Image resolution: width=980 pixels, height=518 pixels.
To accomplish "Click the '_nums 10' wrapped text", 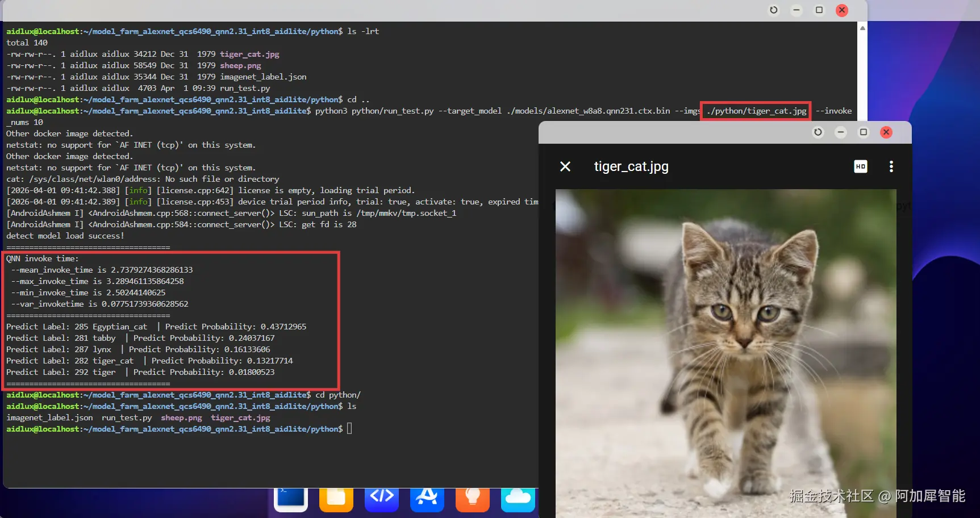I will pyautogui.click(x=24, y=122).
